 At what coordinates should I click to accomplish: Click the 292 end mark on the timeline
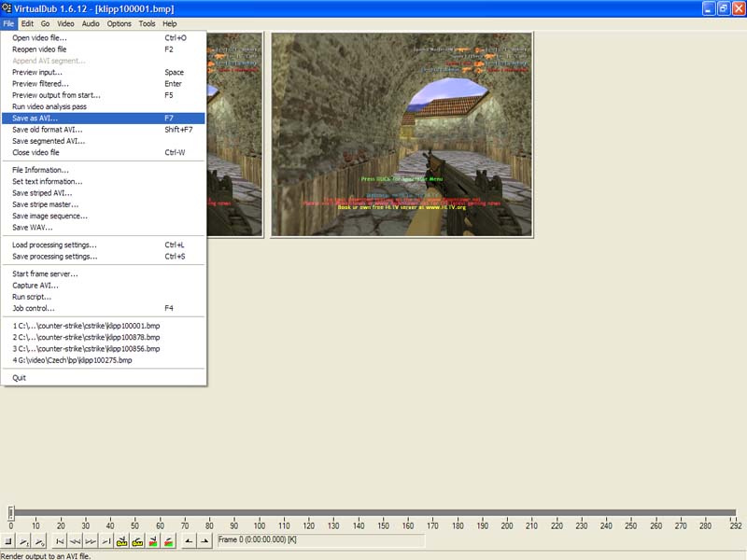click(736, 525)
